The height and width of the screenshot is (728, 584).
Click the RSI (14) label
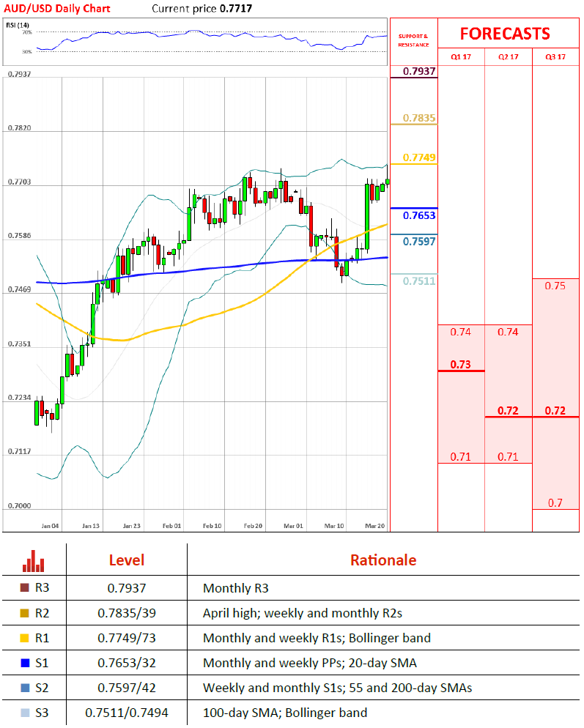(17, 25)
